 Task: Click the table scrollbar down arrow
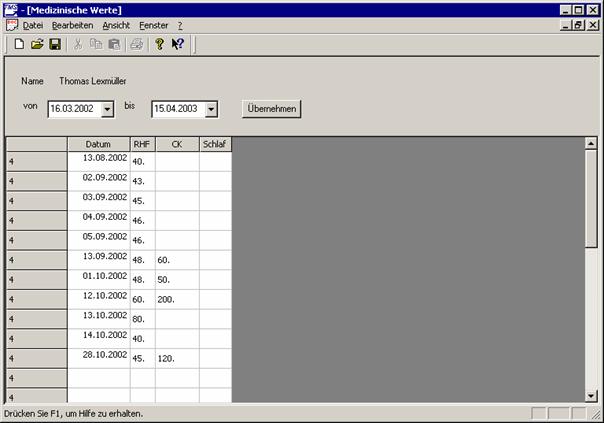591,395
